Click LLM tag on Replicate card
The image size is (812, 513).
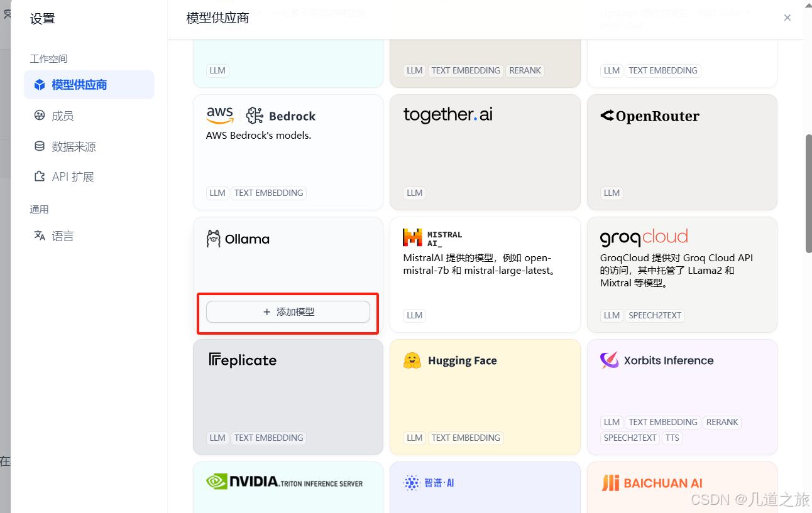(x=217, y=438)
